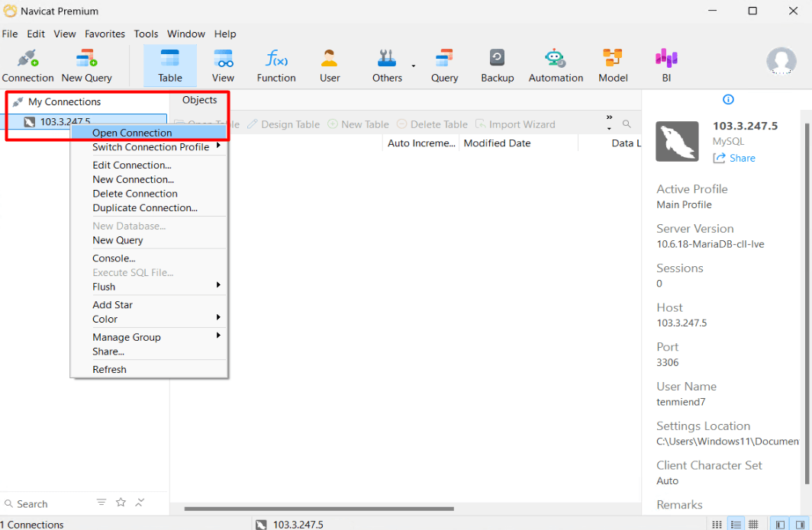This screenshot has width=812, height=530.
Task: Click the connection Search field
Action: (x=47, y=503)
